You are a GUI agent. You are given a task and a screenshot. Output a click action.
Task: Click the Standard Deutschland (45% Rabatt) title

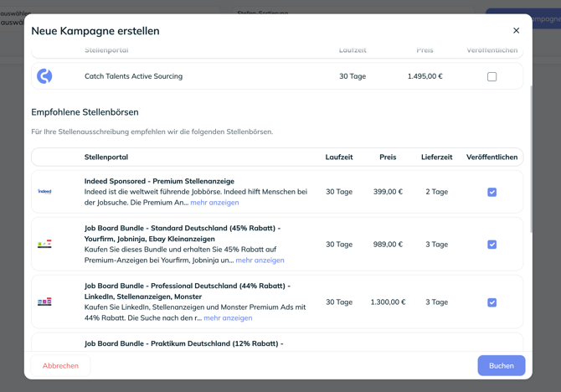coord(183,234)
